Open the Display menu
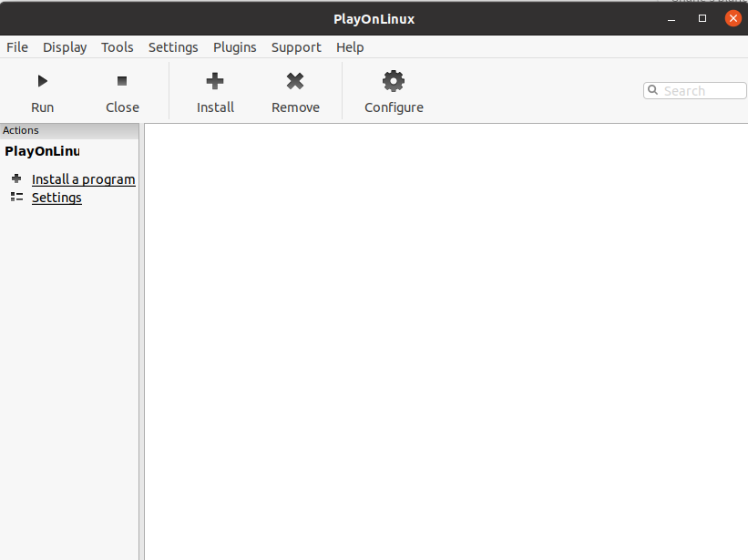 65,47
